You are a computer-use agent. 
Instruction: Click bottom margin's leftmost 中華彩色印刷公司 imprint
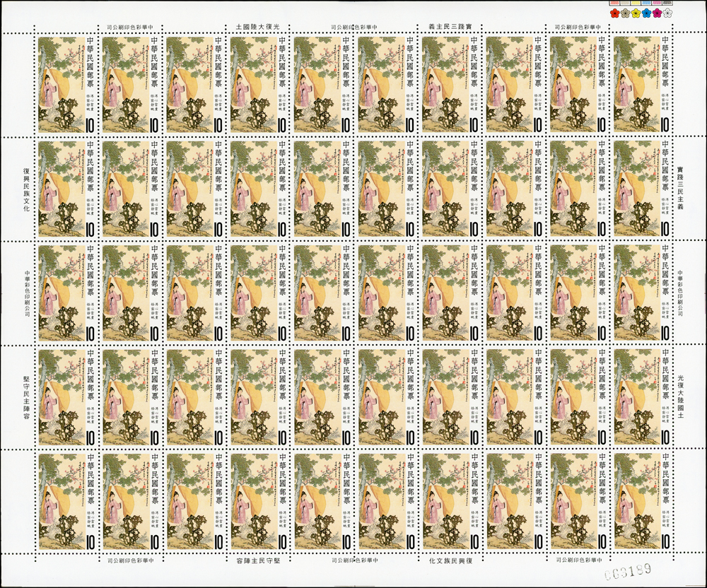tap(131, 561)
